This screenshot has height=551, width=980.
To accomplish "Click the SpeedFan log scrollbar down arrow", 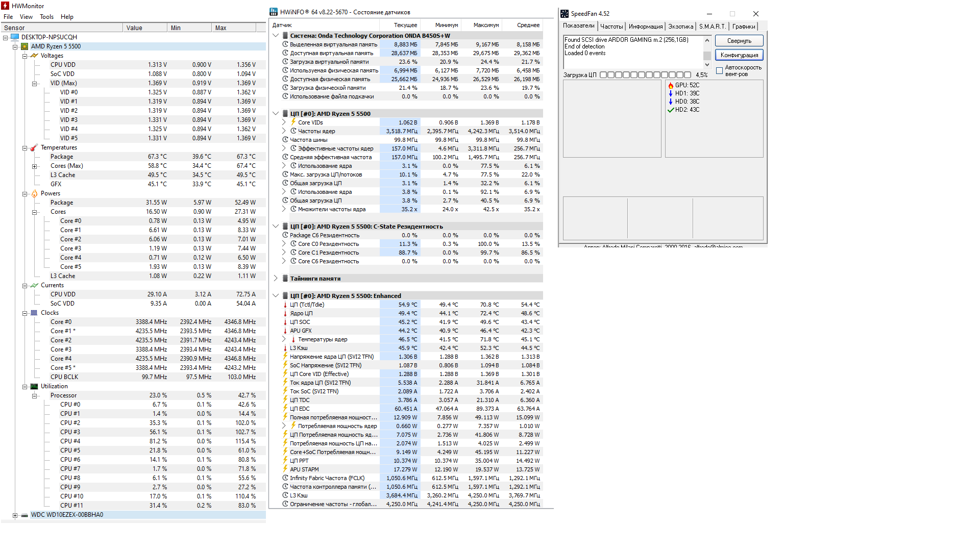I will pos(707,65).
